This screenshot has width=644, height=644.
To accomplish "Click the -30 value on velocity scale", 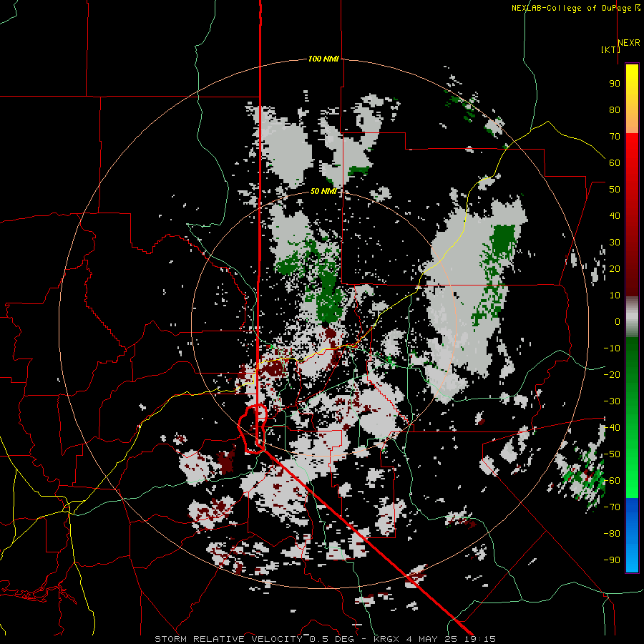I will tap(612, 401).
